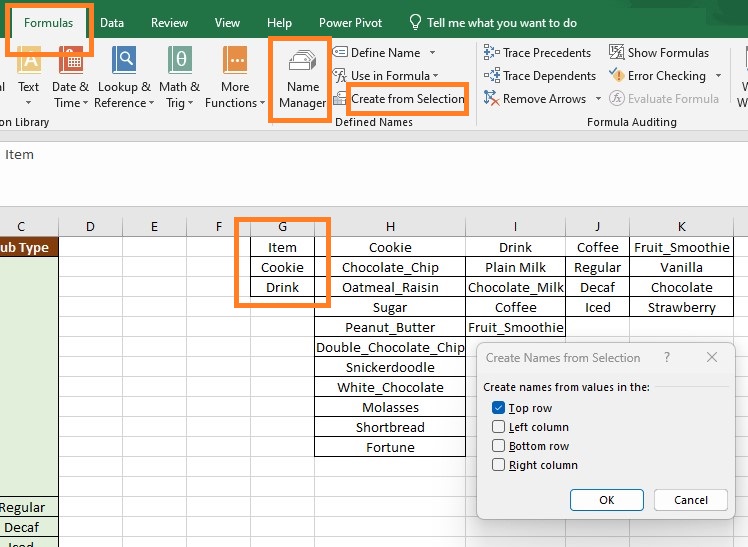Toggle the Top row checkbox

point(498,408)
